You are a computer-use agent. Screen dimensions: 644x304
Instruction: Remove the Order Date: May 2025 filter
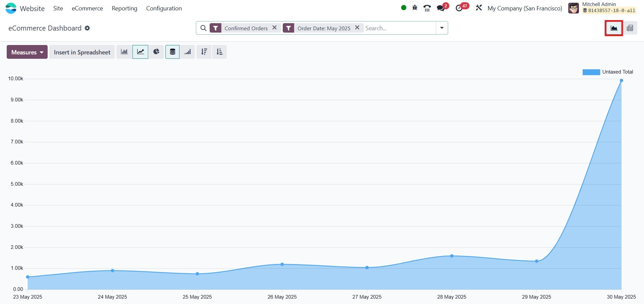[357, 28]
